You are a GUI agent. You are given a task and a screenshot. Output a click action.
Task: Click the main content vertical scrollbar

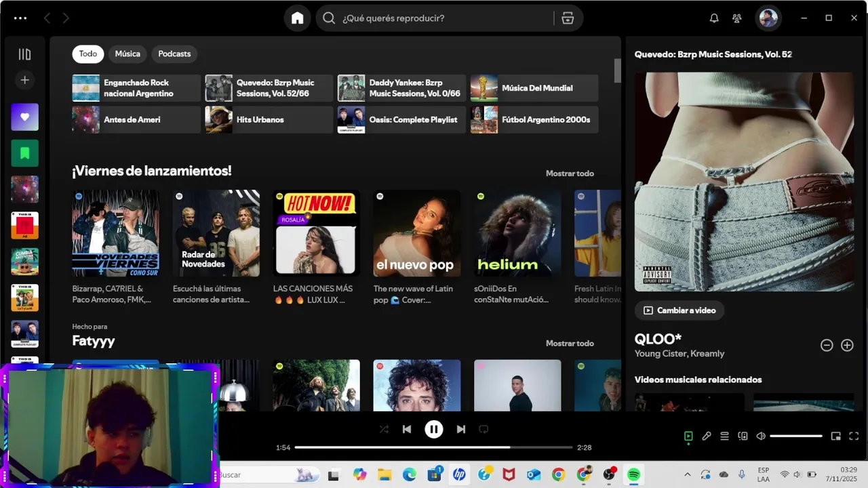pyautogui.click(x=618, y=70)
